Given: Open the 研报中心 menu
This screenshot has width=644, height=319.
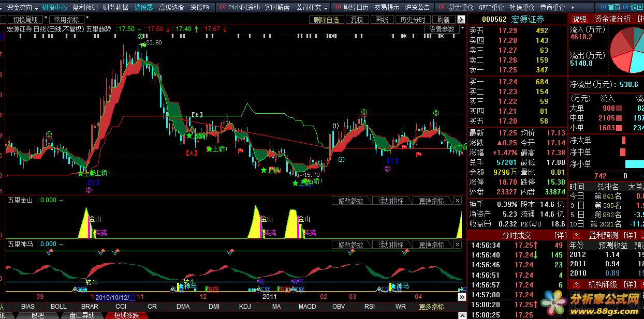Looking at the screenshot, I should click(x=54, y=8).
